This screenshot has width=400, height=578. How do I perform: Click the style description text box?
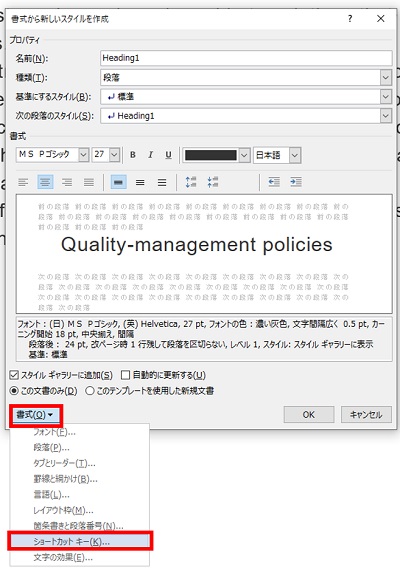(204, 339)
